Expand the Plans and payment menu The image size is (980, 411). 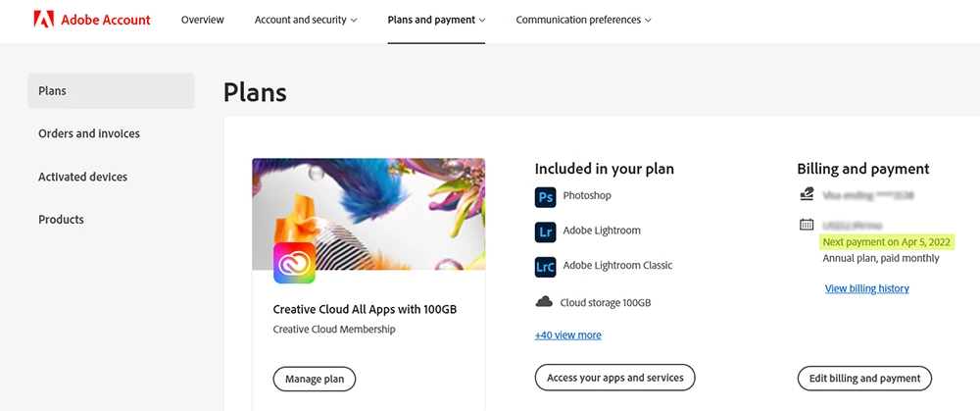tap(436, 20)
